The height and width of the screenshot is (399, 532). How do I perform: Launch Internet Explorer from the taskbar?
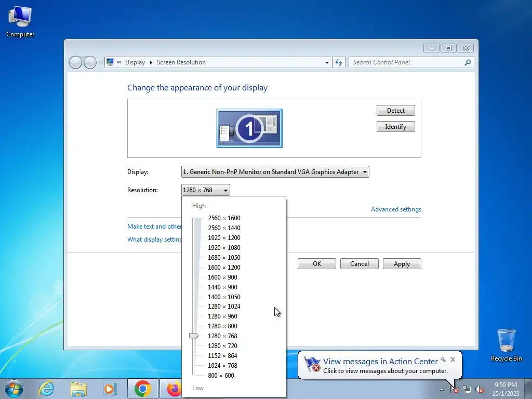46,389
